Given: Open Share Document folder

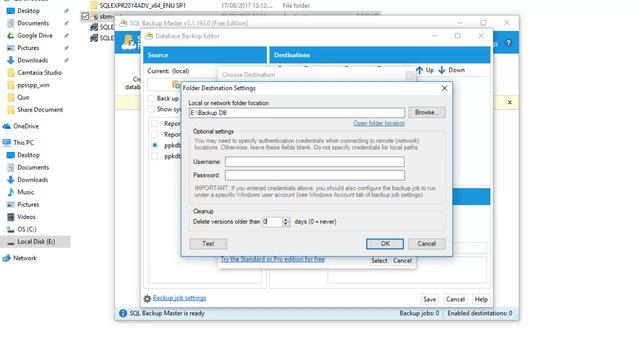Looking at the screenshot, I should 40,109.
